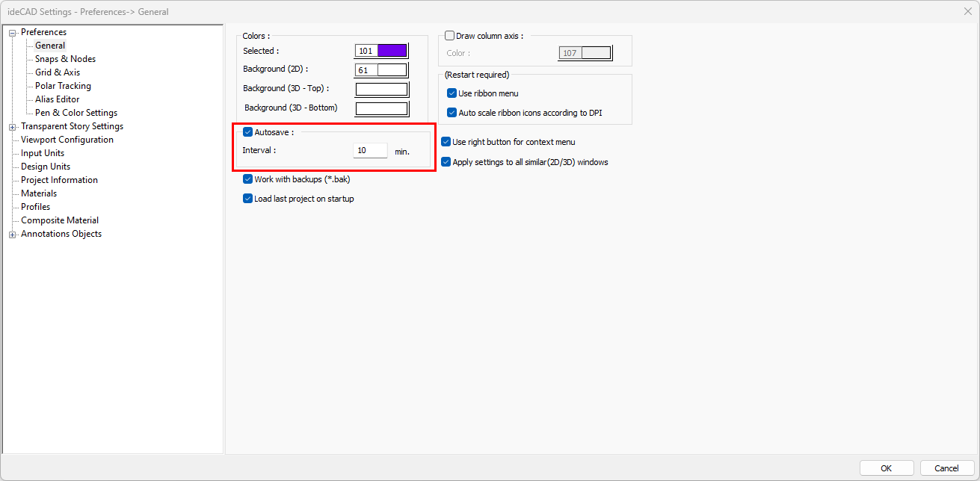Viewport: 980px width, 481px height.
Task: Close the ideCAD Settings dialog
Action: 967,11
